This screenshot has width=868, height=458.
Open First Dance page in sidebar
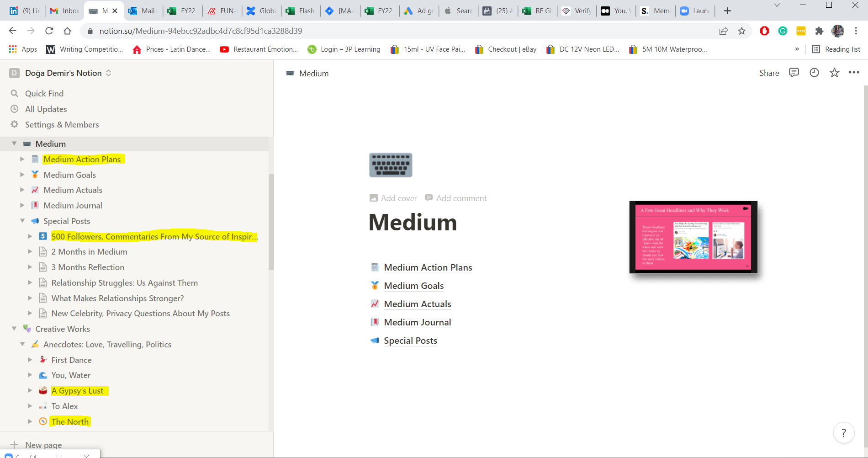71,360
